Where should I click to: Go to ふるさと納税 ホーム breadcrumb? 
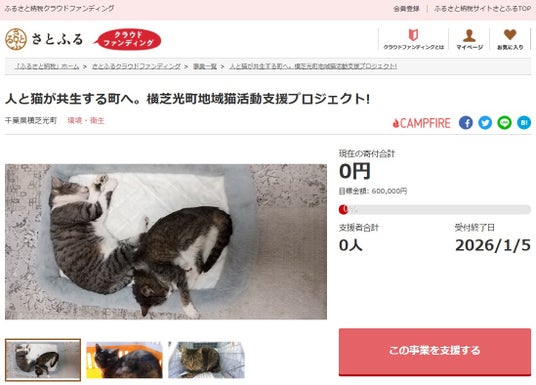pyautogui.click(x=47, y=66)
